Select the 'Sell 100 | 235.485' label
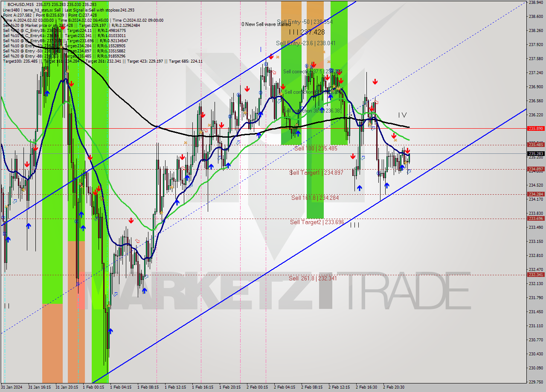The image size is (546, 392). click(316, 148)
